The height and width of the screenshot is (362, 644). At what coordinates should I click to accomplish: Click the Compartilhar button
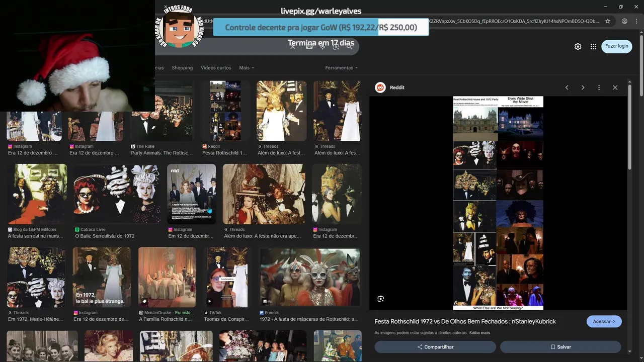tap(435, 347)
